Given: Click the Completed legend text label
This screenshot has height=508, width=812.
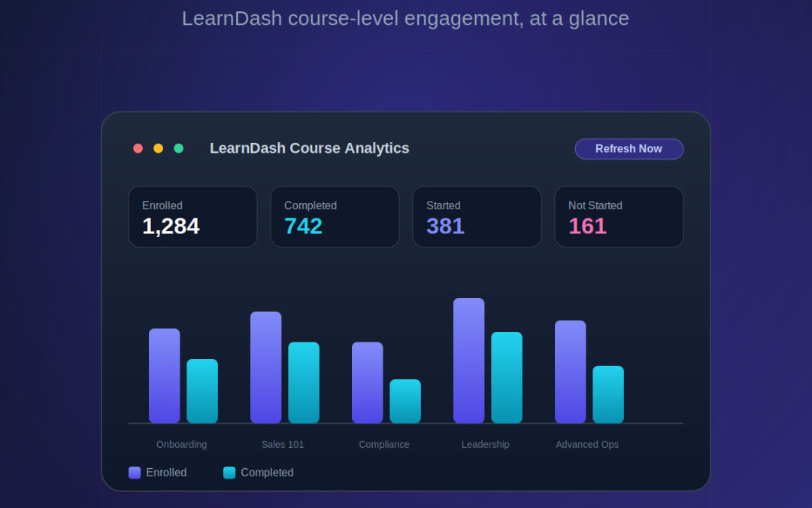Looking at the screenshot, I should [267, 472].
